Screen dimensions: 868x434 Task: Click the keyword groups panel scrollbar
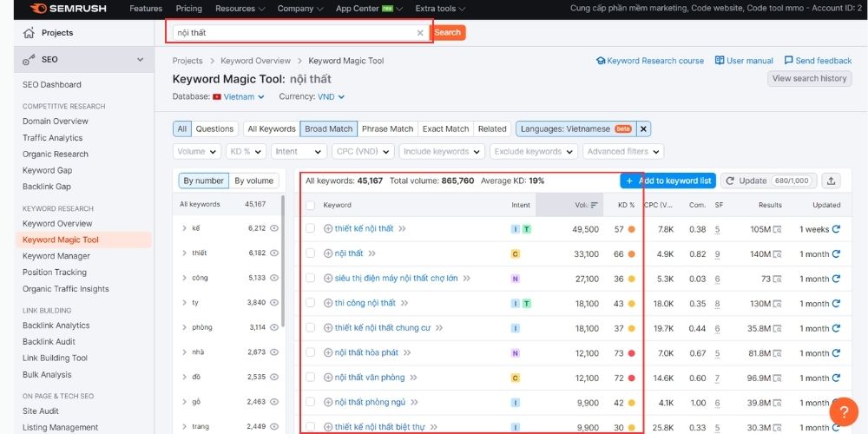tap(284, 260)
